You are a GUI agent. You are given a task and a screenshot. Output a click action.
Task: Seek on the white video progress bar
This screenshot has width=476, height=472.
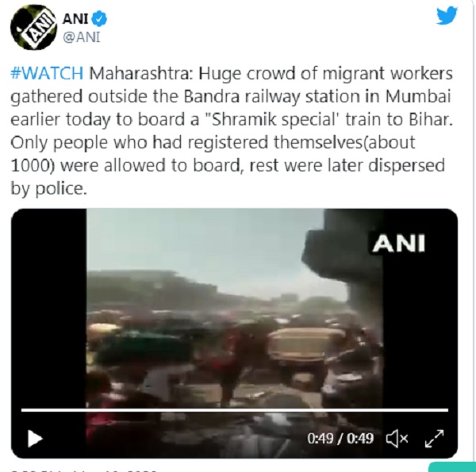pos(234,410)
